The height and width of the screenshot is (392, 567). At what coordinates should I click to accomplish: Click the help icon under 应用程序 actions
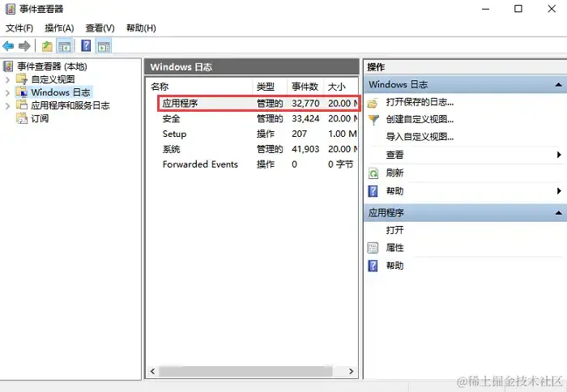click(x=373, y=266)
